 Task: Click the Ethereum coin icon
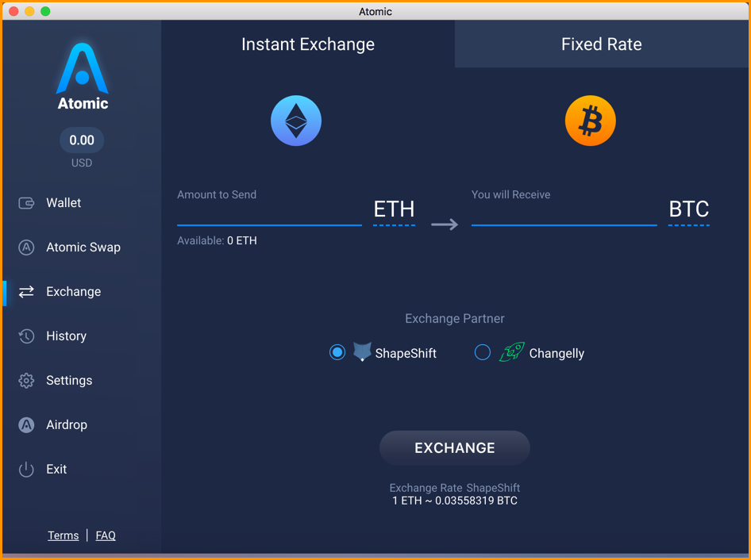(296, 121)
